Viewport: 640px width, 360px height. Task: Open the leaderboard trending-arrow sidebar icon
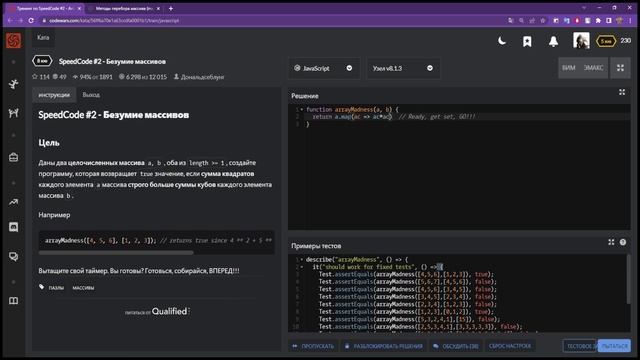(x=13, y=202)
